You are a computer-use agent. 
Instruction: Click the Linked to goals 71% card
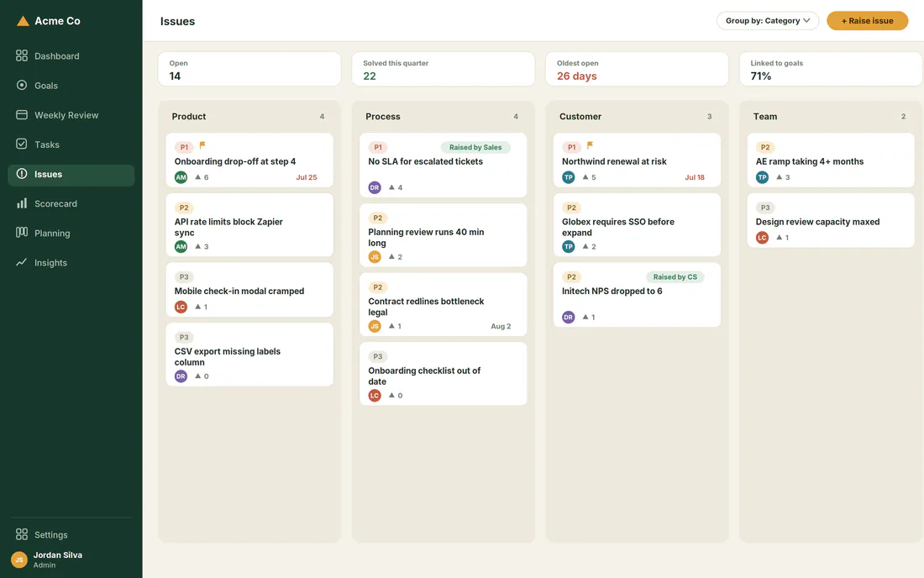tap(831, 69)
